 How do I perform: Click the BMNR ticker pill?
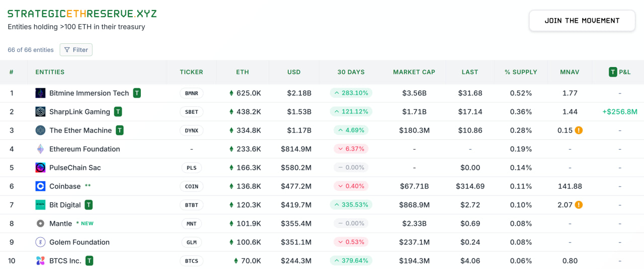[x=192, y=93]
